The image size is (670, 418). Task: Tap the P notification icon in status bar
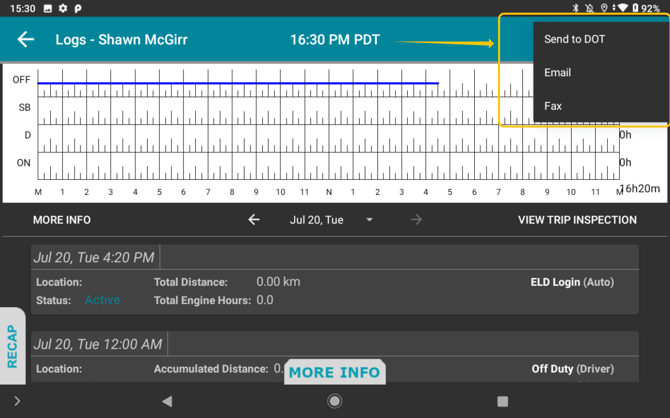78,8
